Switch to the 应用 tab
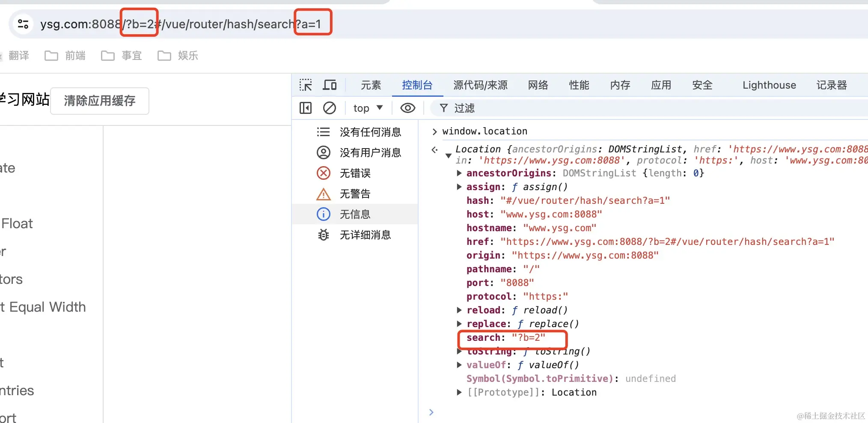Viewport: 868px width, 423px height. pos(661,85)
